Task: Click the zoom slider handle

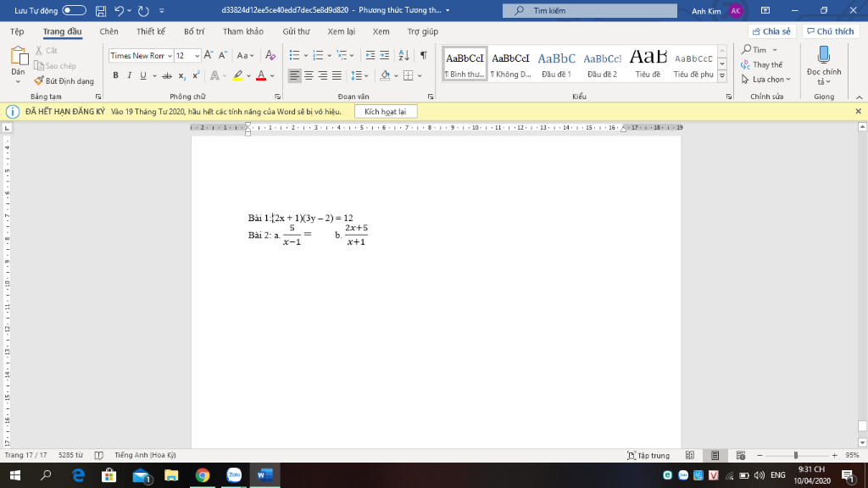Action: tap(795, 455)
